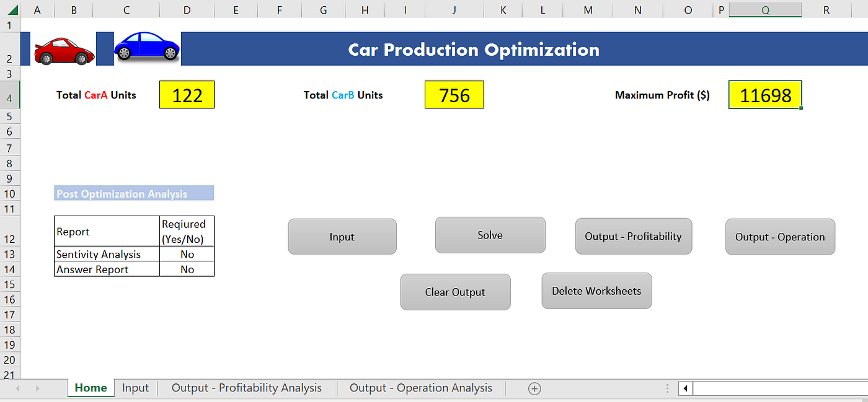This screenshot has width=868, height=402.
Task: Click the red car image
Action: [x=64, y=50]
